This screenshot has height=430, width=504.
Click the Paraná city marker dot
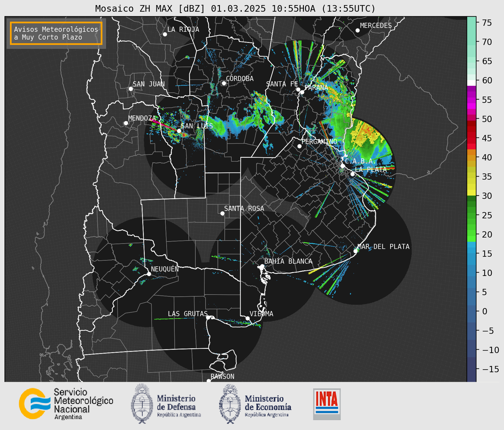pyautogui.click(x=302, y=92)
